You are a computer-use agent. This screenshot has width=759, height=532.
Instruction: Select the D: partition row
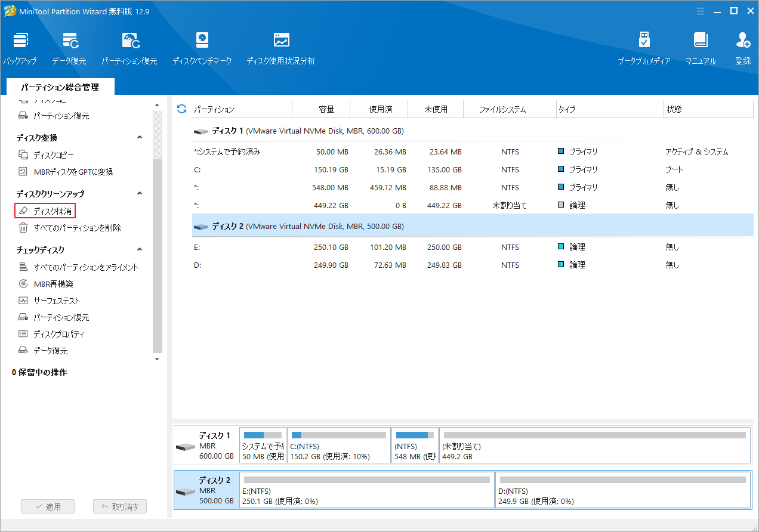(472, 265)
